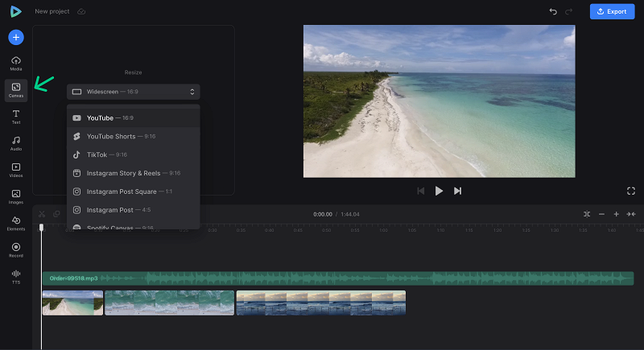Image resolution: width=644 pixels, height=350 pixels.
Task: Select Instagram Post 4:5 format
Action: [x=133, y=210]
